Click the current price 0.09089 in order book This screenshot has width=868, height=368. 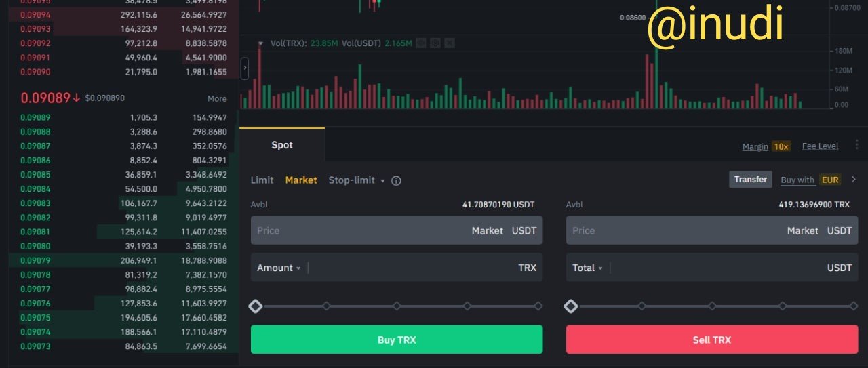(45, 98)
